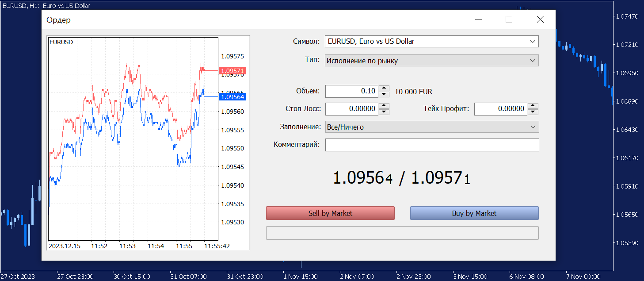Minimize the Ордер dialog window

point(478,19)
